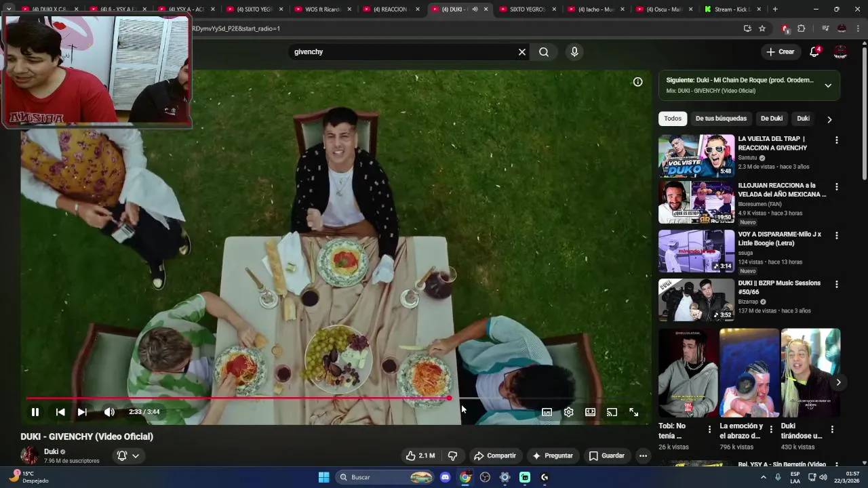Show hidden system tray icons

[764, 477]
